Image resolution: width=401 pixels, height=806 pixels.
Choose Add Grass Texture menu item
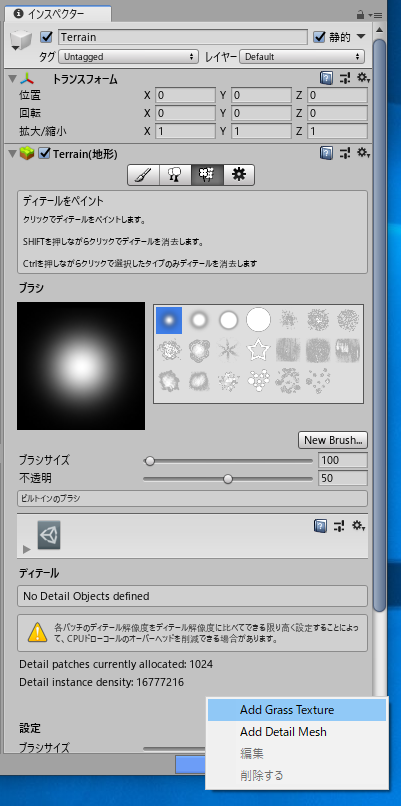[297, 710]
